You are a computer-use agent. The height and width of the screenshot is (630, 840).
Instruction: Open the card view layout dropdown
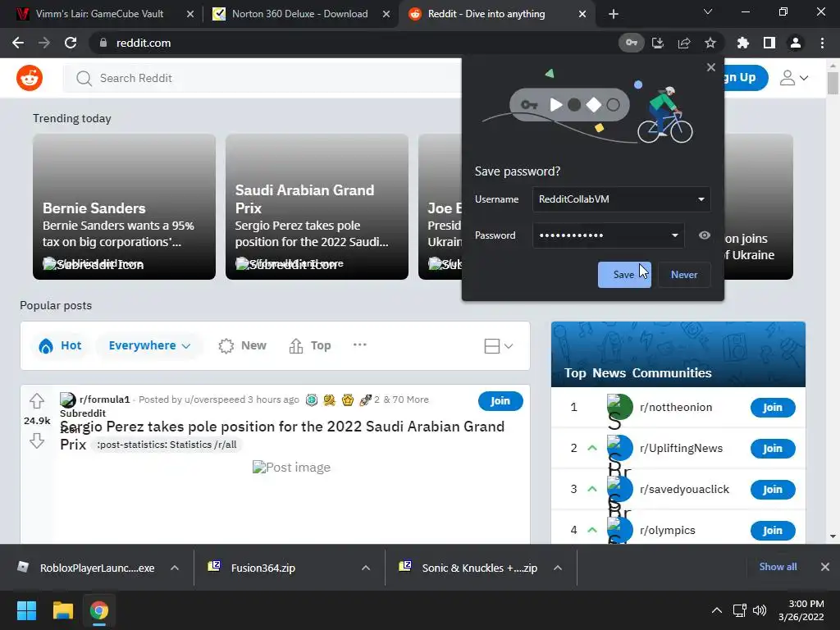coord(498,346)
